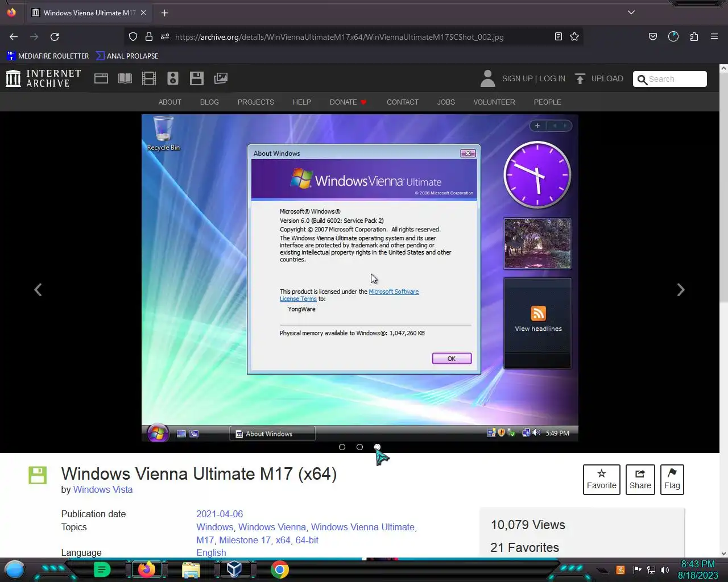Click the Favorite button
This screenshot has height=582, width=728.
click(x=602, y=480)
